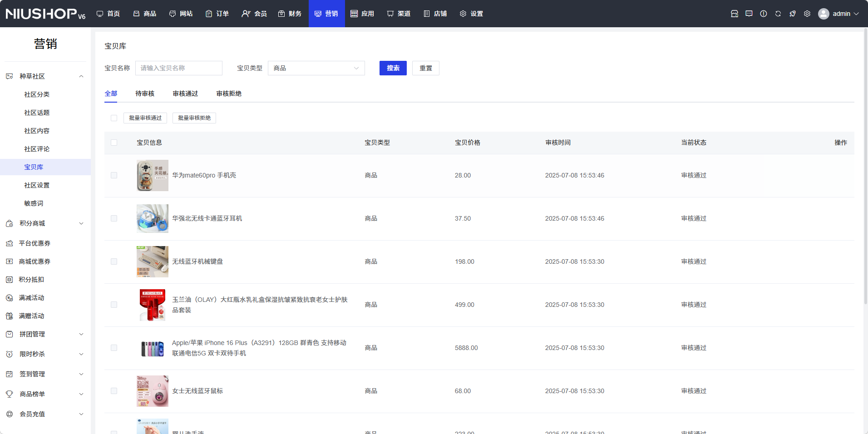
Task: Click the 批量审核通过 button
Action: coord(145,118)
